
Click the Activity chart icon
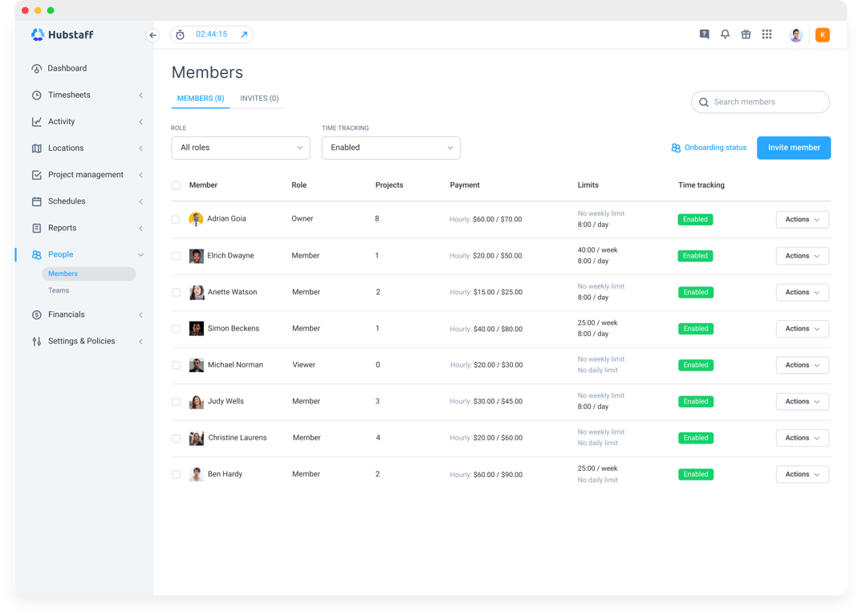tap(37, 121)
